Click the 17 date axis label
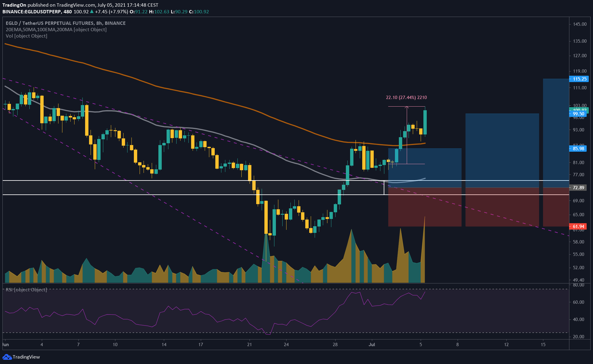The height and width of the screenshot is (364, 593). coord(200,345)
